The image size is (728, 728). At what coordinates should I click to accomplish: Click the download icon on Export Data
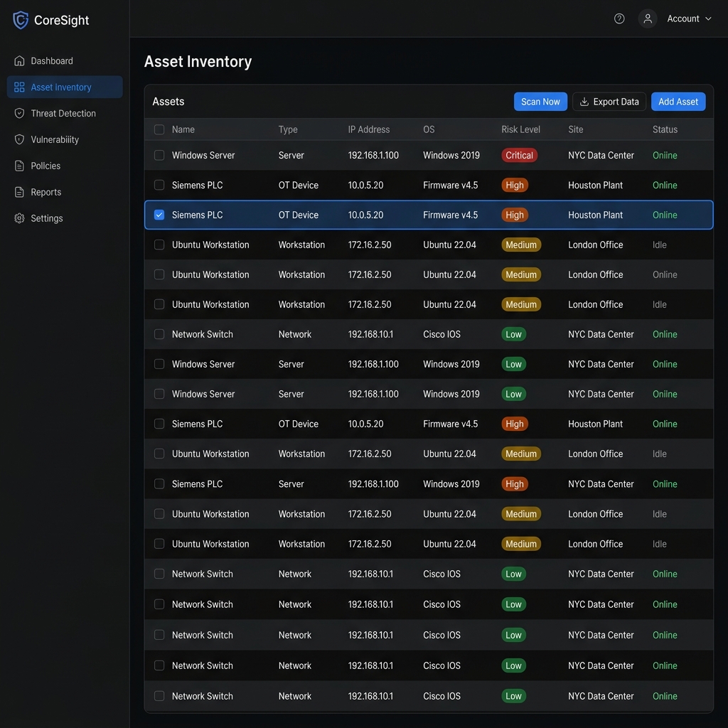coord(584,102)
